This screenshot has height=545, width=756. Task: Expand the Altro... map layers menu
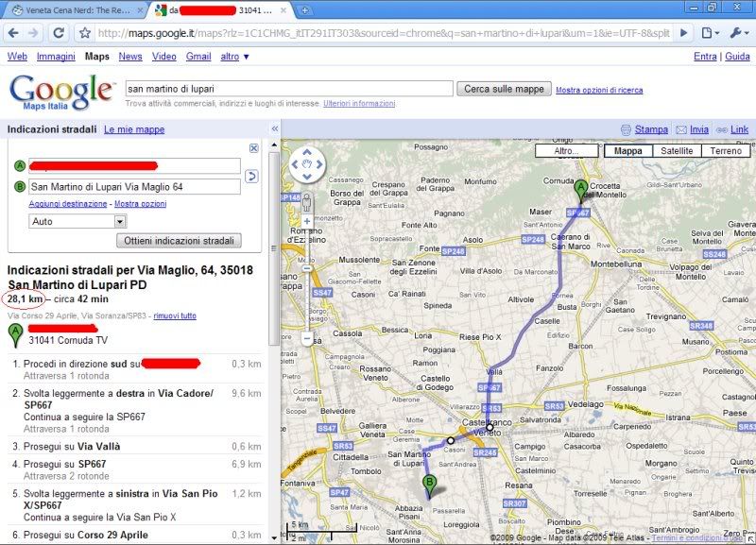(x=566, y=151)
